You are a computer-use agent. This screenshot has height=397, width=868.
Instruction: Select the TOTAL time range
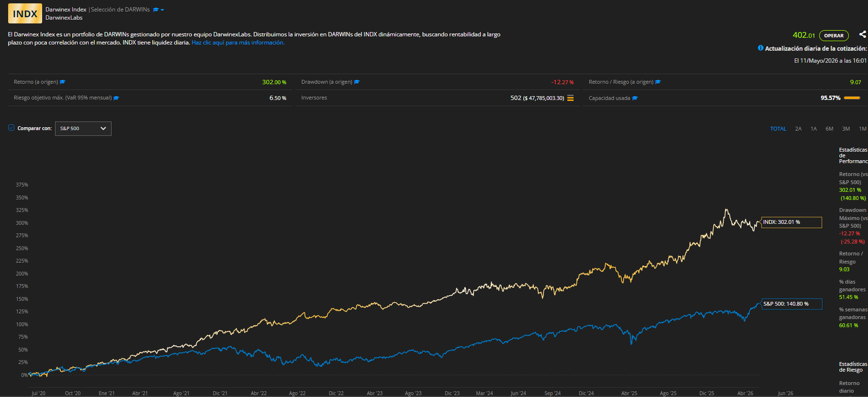click(778, 129)
